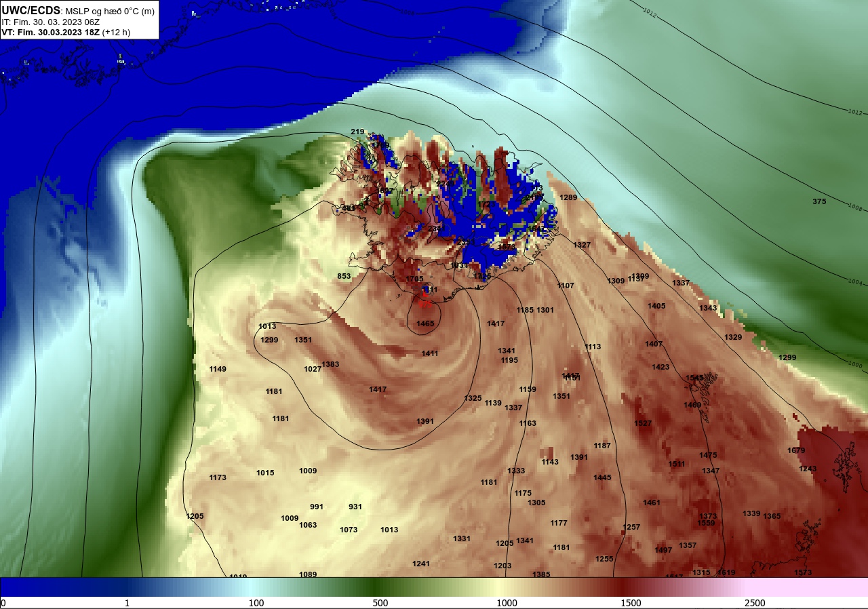The image size is (868, 609).
Task: Click the 1500 label under the color scale
Action: [x=631, y=603]
